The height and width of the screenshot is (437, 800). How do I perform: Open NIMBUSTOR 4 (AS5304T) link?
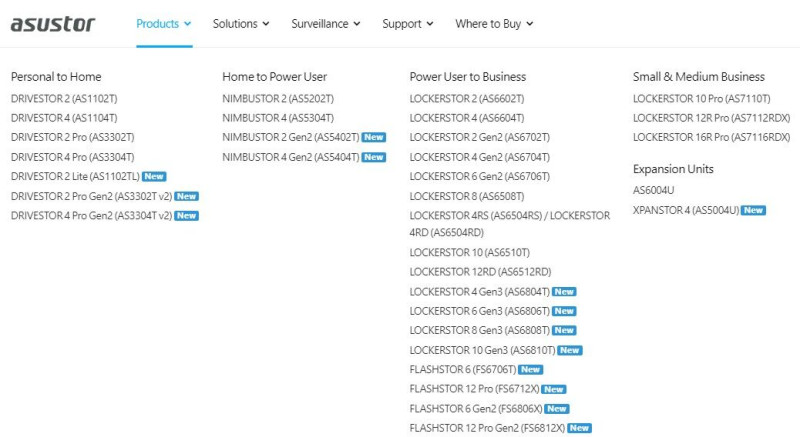tap(278, 118)
